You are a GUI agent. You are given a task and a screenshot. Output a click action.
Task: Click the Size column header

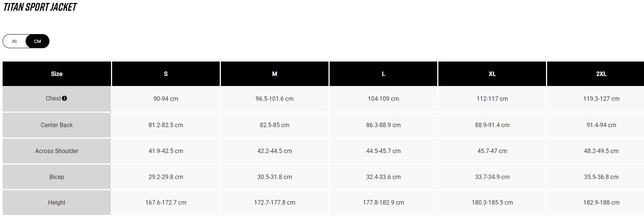pos(57,74)
